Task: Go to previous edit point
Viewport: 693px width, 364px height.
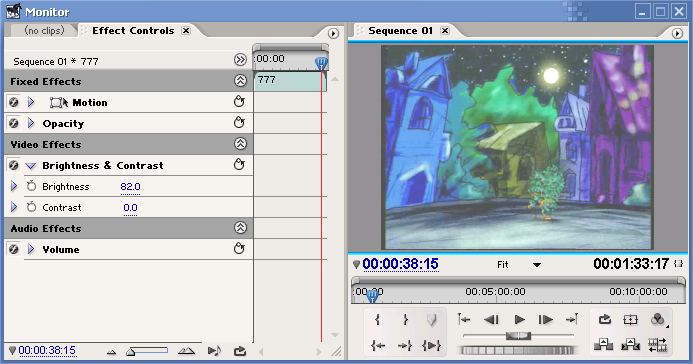Action: pyautogui.click(x=464, y=319)
